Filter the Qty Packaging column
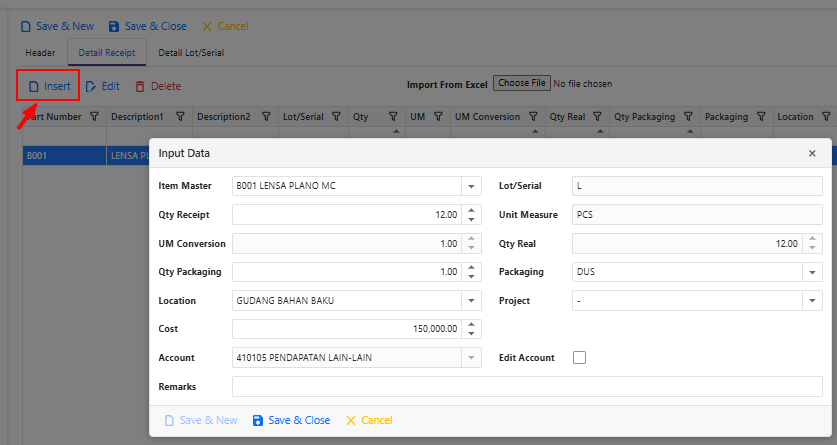This screenshot has width=837, height=445. coord(689,116)
